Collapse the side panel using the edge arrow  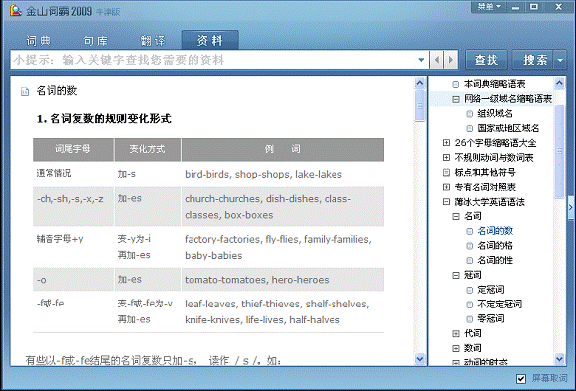[x=570, y=208]
